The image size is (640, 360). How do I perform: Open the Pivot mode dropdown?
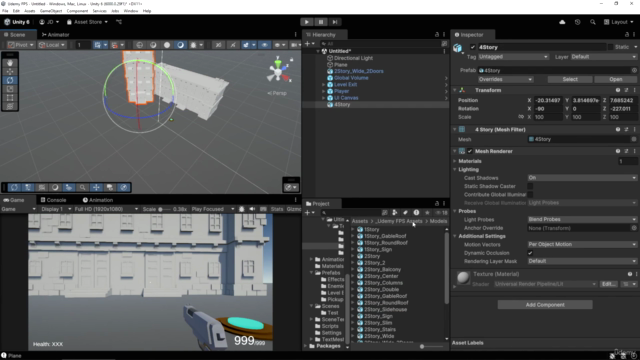point(21,45)
